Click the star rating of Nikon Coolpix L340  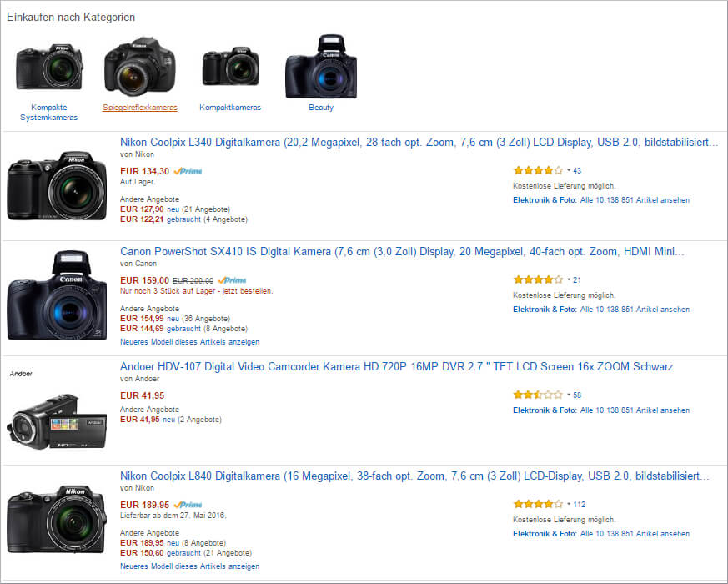click(x=537, y=170)
